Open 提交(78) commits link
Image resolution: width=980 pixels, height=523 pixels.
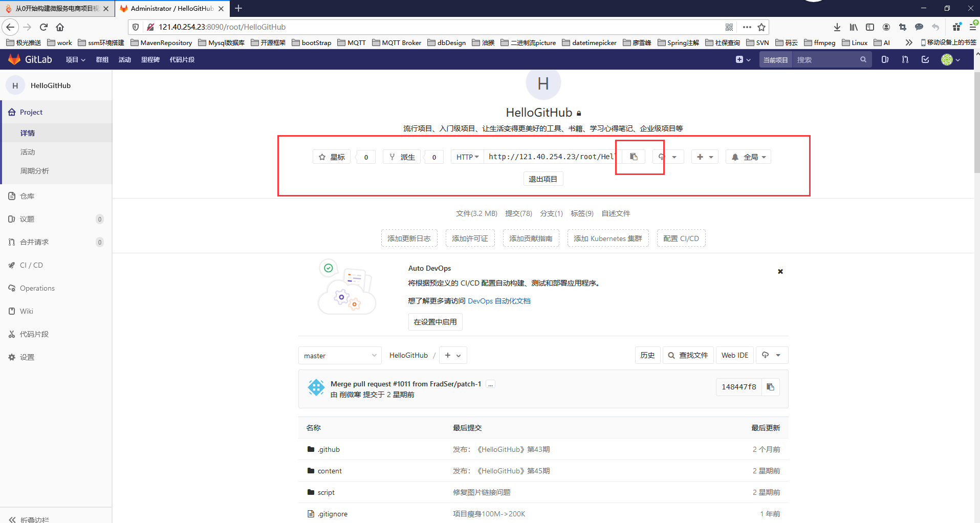518,213
